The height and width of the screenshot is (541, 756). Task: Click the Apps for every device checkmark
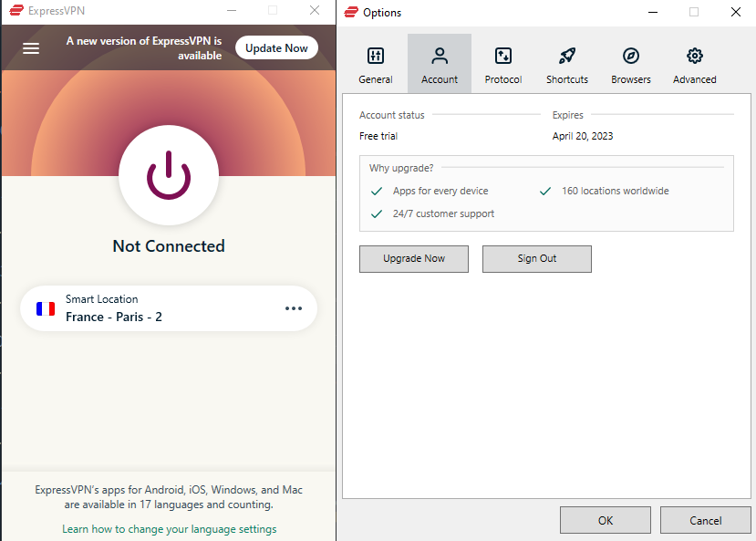pyautogui.click(x=377, y=191)
